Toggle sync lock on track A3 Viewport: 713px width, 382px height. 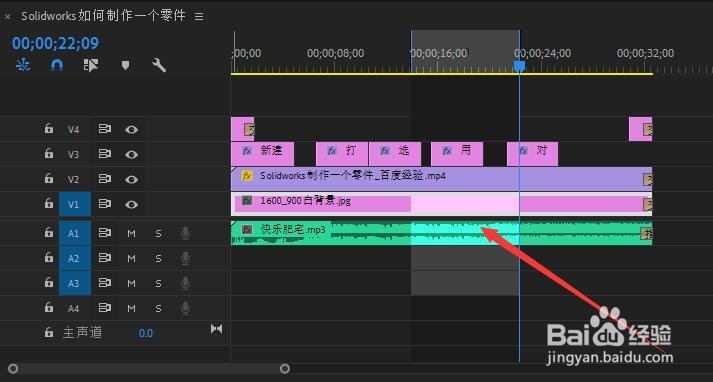coord(105,283)
